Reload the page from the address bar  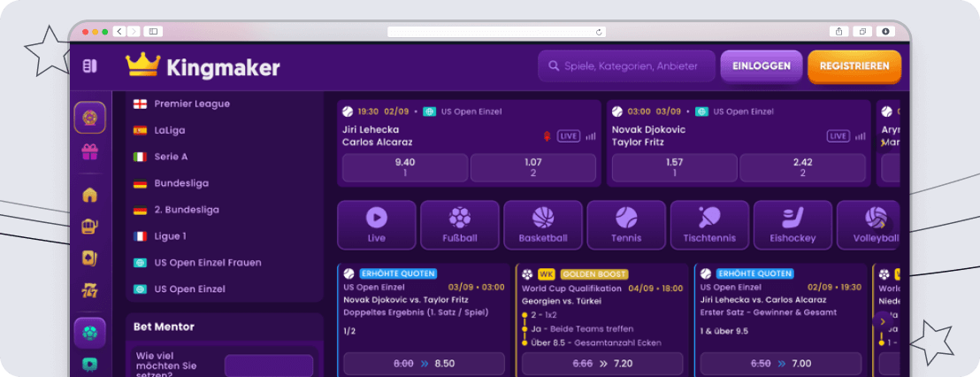click(x=599, y=32)
